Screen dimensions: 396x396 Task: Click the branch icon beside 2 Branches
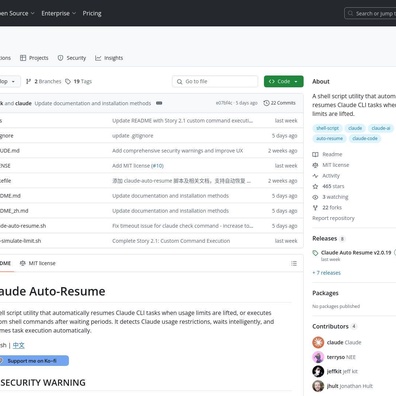pyautogui.click(x=29, y=81)
